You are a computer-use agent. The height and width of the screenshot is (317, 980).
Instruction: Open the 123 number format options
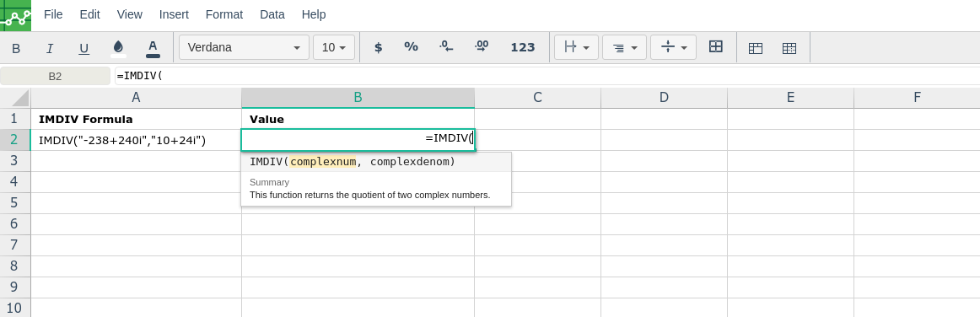click(x=523, y=47)
